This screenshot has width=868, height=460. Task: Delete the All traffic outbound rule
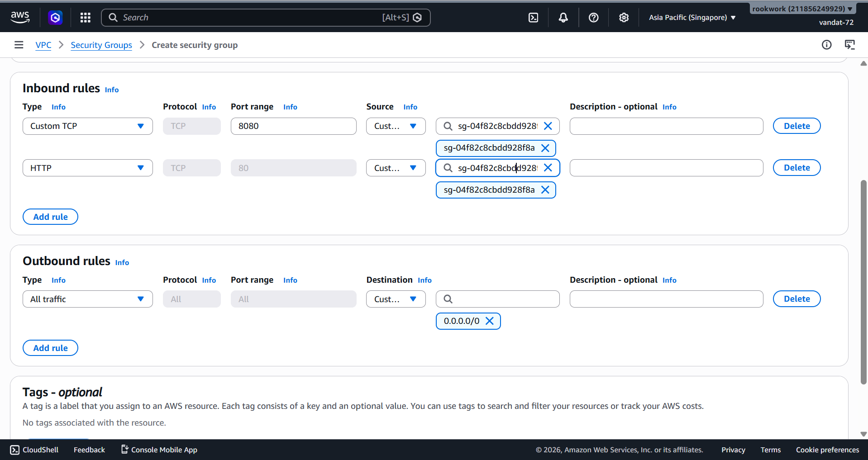pyautogui.click(x=796, y=299)
